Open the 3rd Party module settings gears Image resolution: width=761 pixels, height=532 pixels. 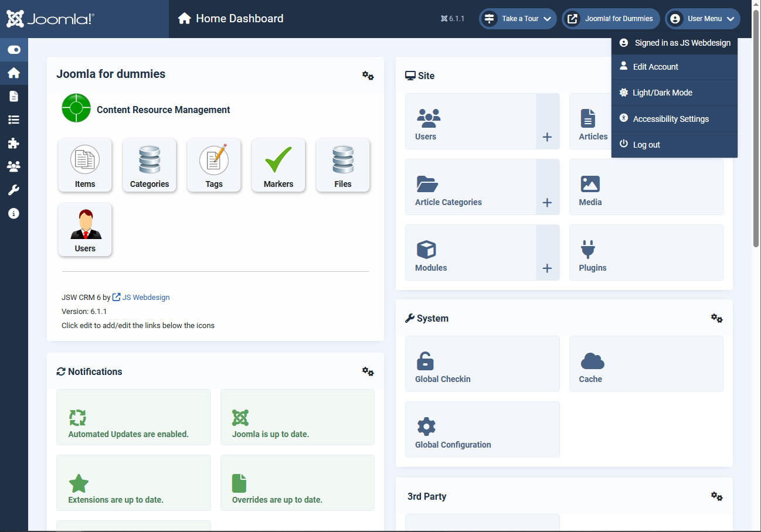click(x=716, y=496)
